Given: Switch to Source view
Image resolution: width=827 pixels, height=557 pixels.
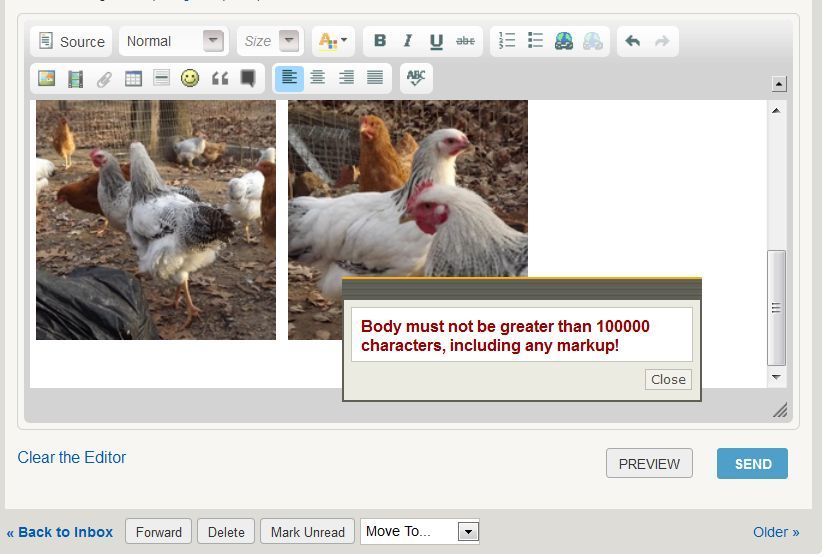Looking at the screenshot, I should pos(71,41).
